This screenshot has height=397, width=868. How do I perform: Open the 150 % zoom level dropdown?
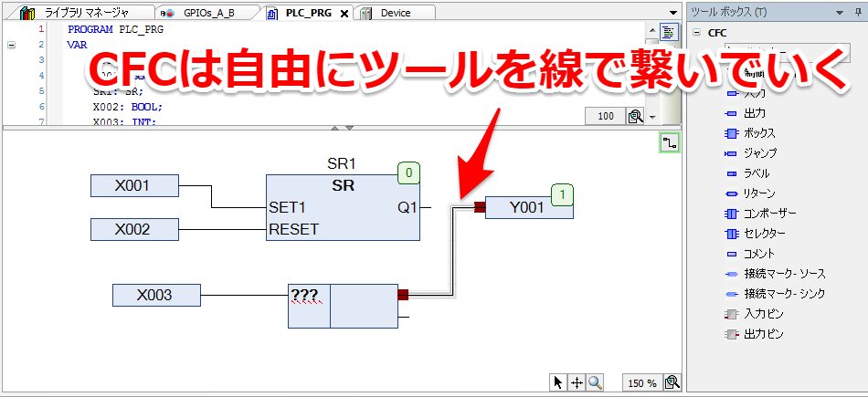coord(640,383)
